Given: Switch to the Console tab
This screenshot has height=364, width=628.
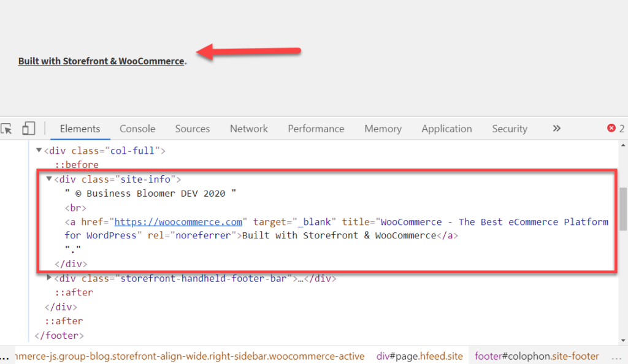Looking at the screenshot, I should (x=137, y=129).
